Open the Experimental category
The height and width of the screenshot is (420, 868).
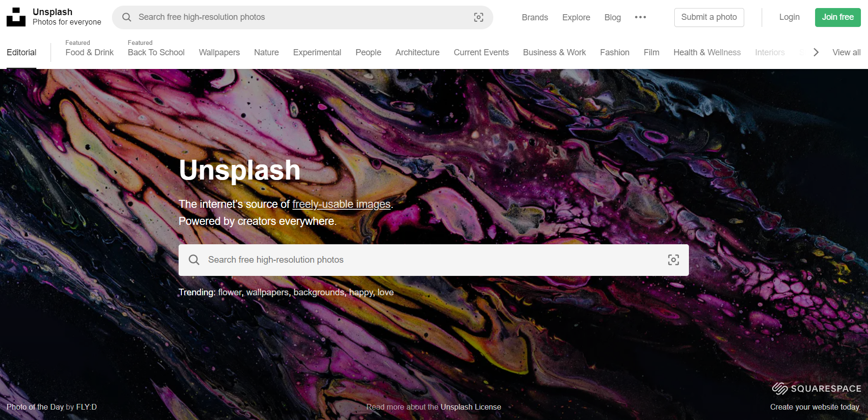coord(317,52)
